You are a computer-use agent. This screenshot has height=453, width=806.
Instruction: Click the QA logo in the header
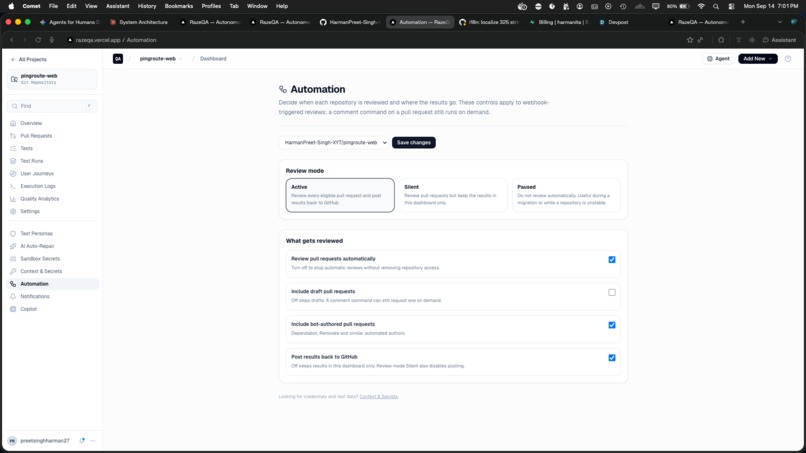118,59
